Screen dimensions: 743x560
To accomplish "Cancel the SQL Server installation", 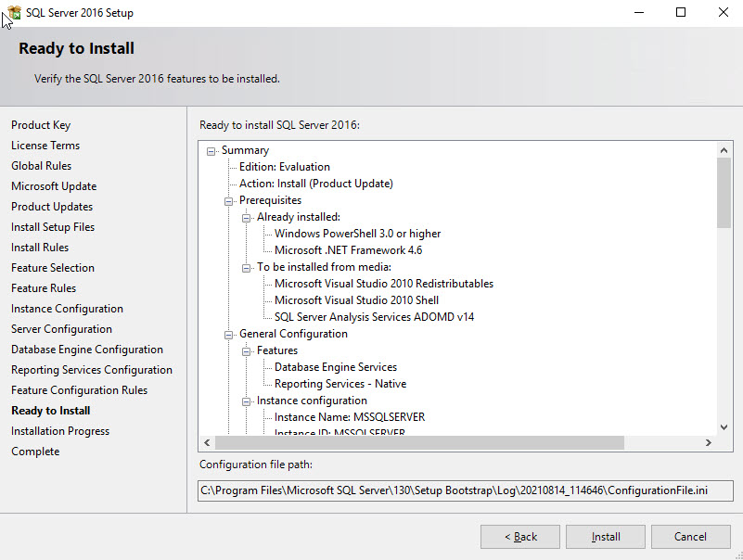I will (690, 536).
